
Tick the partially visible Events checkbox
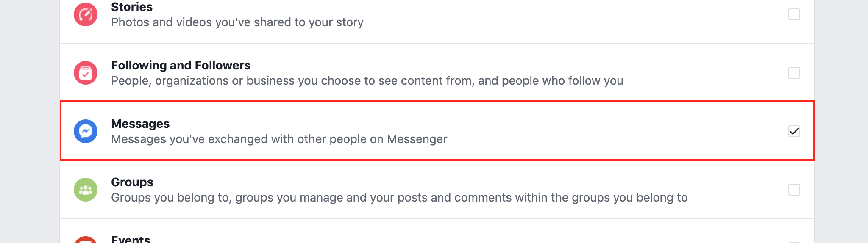coord(794,241)
